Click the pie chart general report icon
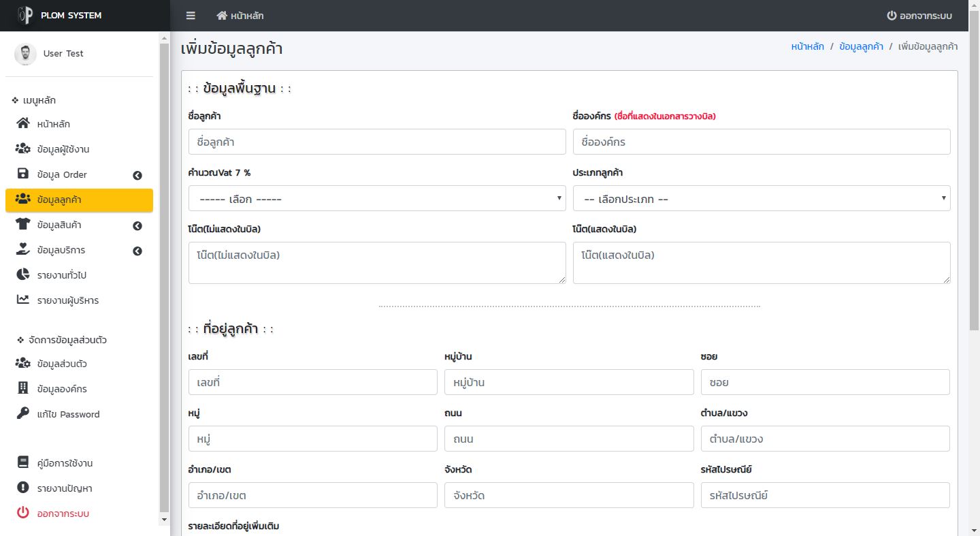Viewport: 980px width, 536px height. (x=23, y=275)
